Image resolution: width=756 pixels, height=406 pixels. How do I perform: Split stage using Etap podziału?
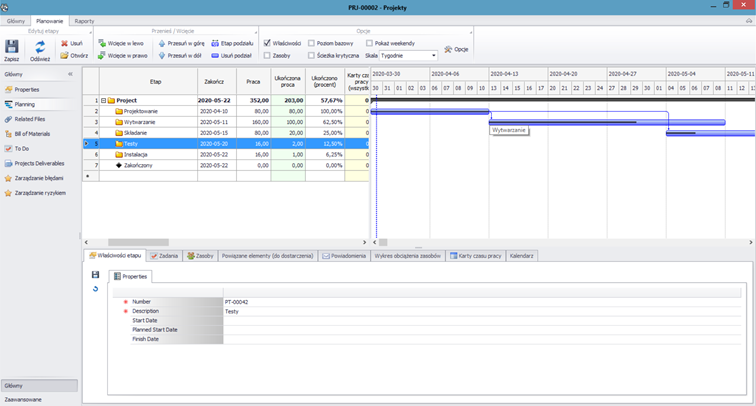click(232, 43)
